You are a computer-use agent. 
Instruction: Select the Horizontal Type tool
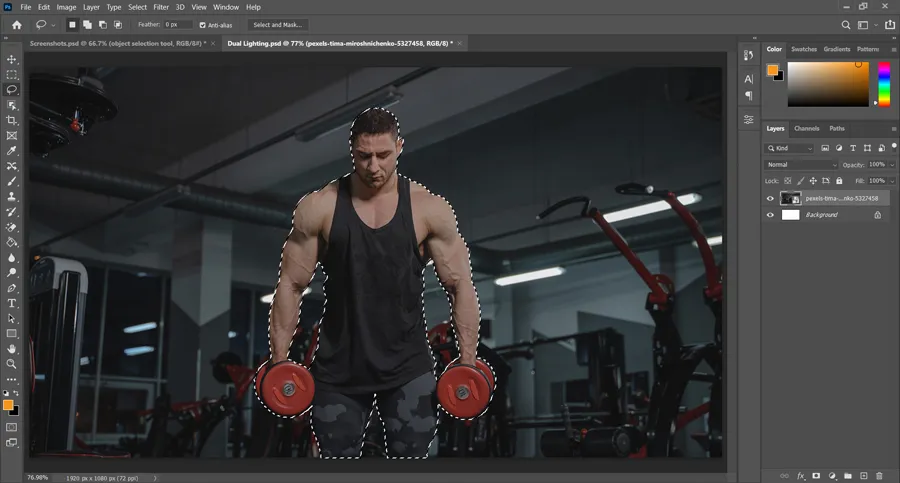[x=12, y=303]
